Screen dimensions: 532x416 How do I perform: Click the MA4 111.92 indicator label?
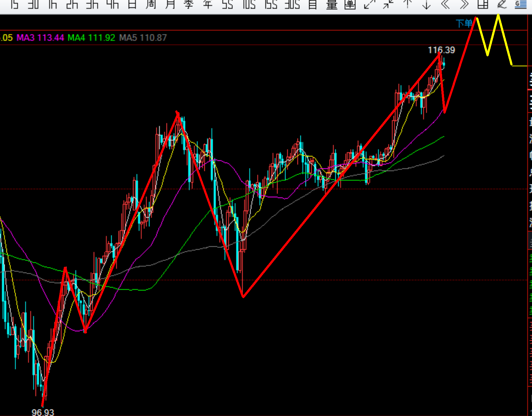92,38
